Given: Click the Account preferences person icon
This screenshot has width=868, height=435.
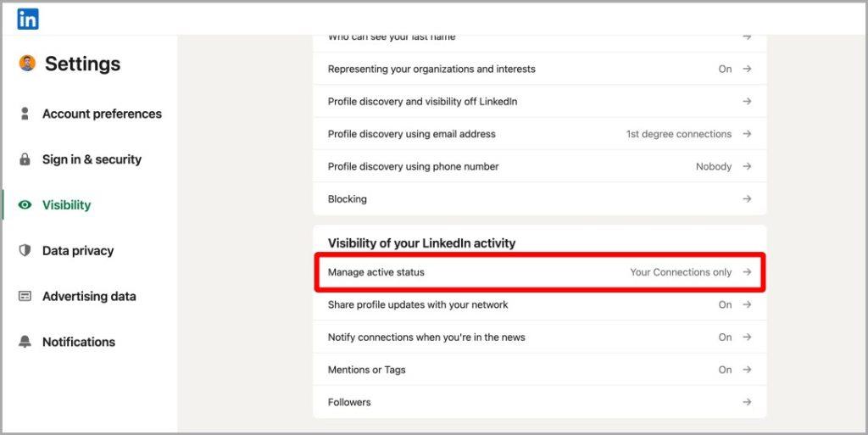Looking at the screenshot, I should [x=25, y=114].
